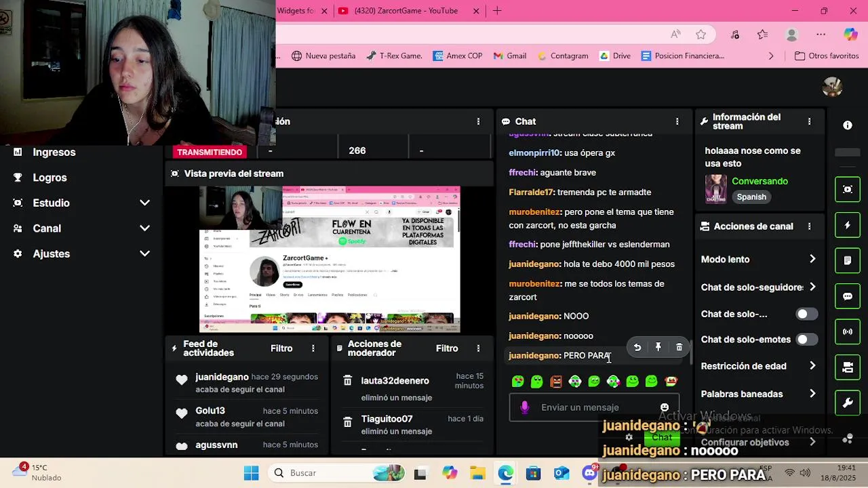Click juanidegano in the activity feed
Viewport: 868px width, 488px height.
click(222, 377)
